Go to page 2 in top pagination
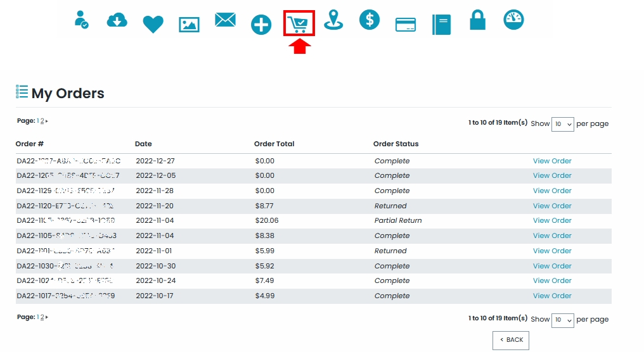This screenshot has width=644, height=352. (x=42, y=121)
